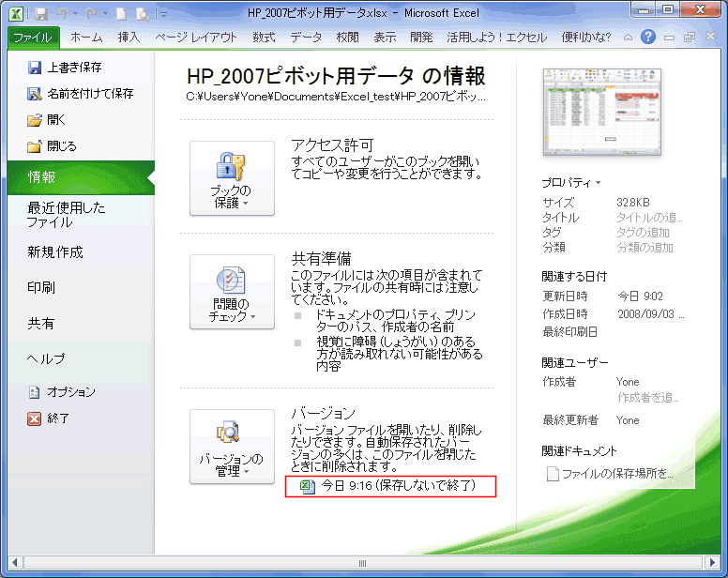Click 分類の追加 field

645,248
